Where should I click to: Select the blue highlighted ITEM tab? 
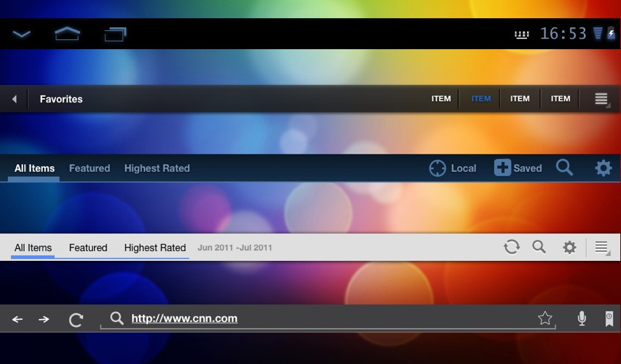pos(481,99)
